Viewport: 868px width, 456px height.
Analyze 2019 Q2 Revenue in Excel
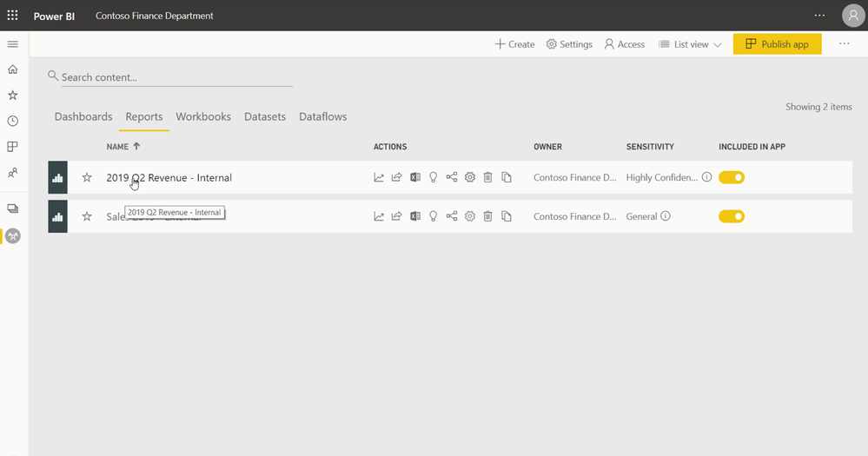coord(415,178)
